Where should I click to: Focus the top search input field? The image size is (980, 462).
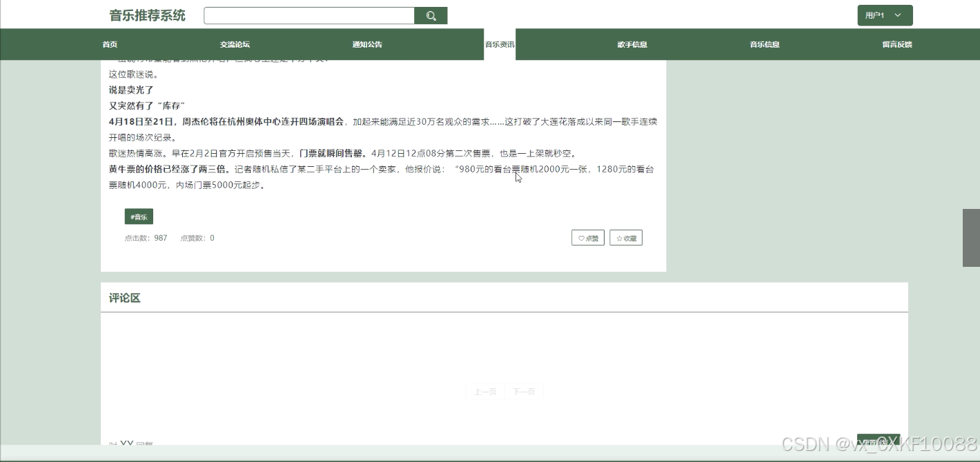pyautogui.click(x=309, y=16)
